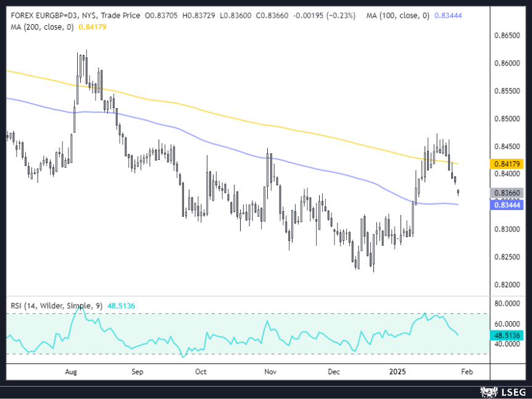Image resolution: width=532 pixels, height=399 pixels.
Task: Select the Feb label on time axis
Action: coord(467,372)
